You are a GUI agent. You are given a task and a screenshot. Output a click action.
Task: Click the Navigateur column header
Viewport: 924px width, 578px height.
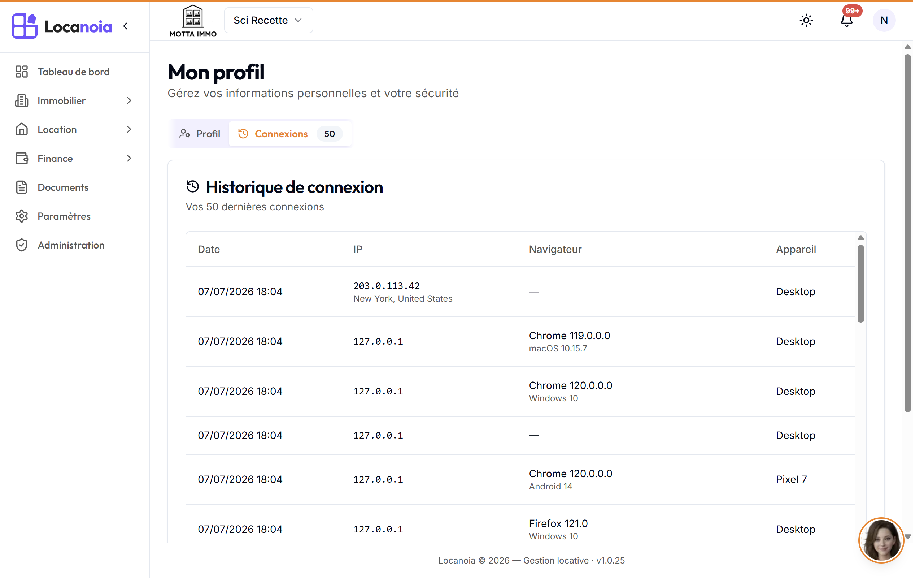pos(555,249)
